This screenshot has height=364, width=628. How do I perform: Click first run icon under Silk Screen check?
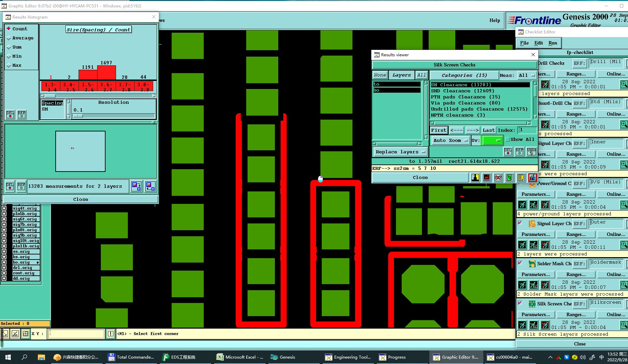click(x=522, y=325)
